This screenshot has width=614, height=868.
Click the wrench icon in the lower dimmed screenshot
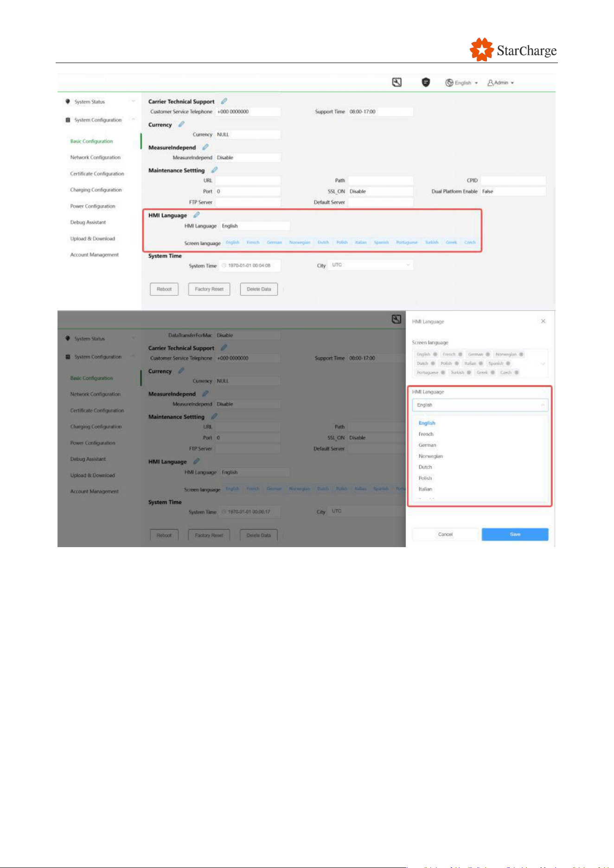pyautogui.click(x=397, y=319)
